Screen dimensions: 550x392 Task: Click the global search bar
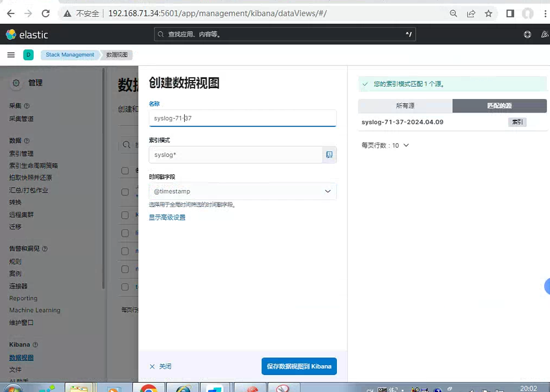pos(285,34)
